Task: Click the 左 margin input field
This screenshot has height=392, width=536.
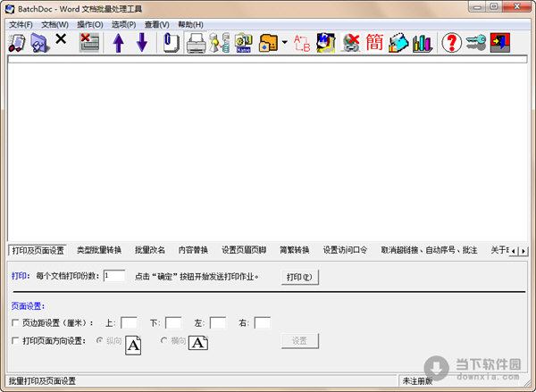Action: coord(218,322)
